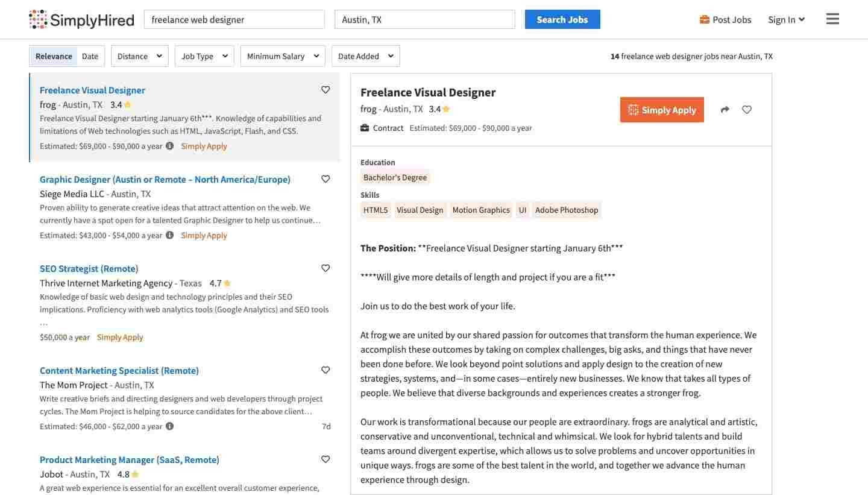The width and height of the screenshot is (868, 495).
Task: Click the orange Simply Apply button
Action: click(662, 110)
